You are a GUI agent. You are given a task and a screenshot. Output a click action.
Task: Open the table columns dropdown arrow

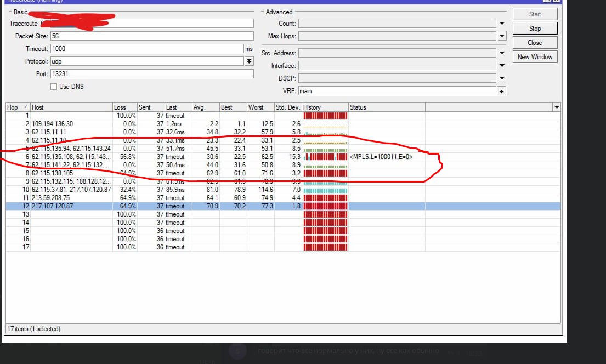557,107
